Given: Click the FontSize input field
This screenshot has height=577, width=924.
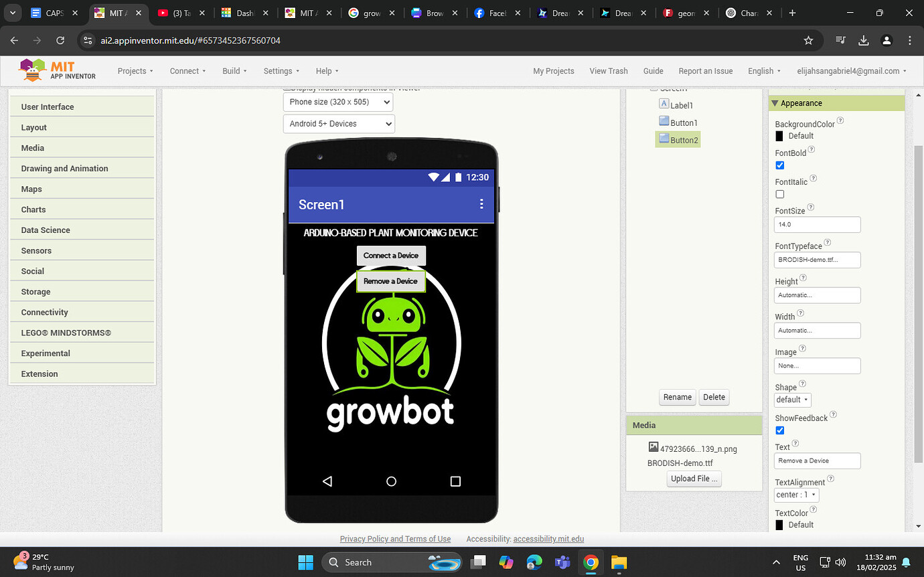Looking at the screenshot, I should coord(817,224).
